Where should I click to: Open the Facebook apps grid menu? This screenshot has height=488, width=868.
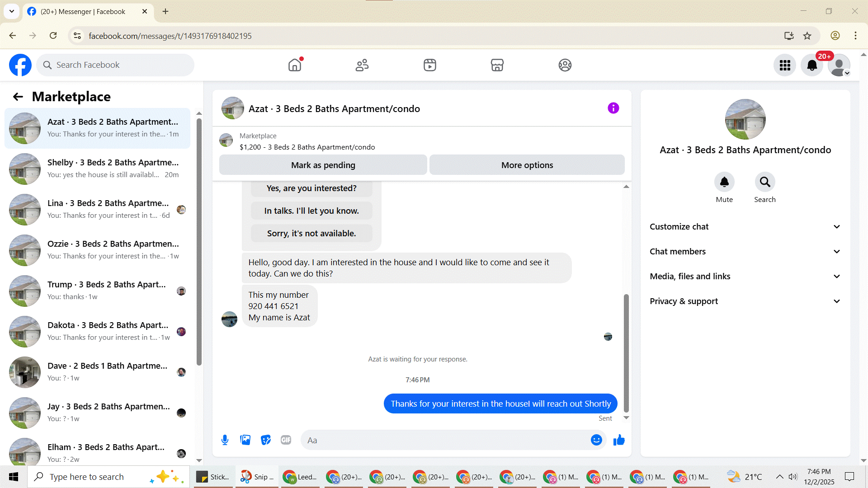pos(785,65)
